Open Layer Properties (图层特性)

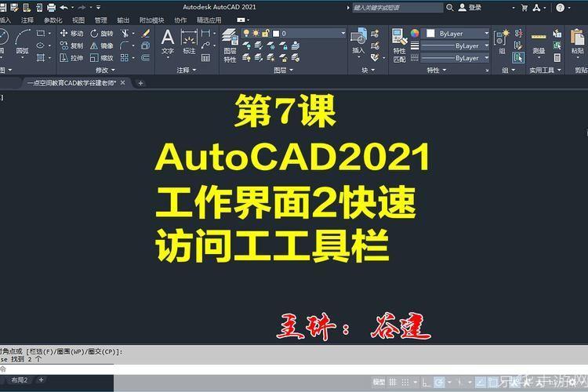coord(230,45)
